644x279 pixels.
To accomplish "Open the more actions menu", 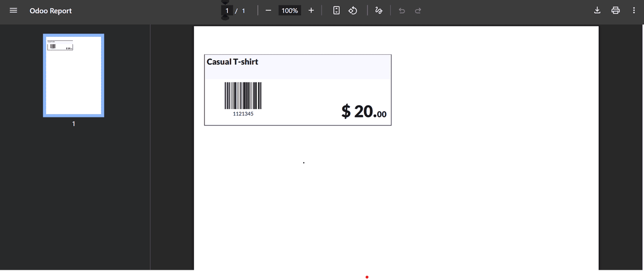I will coord(634,11).
